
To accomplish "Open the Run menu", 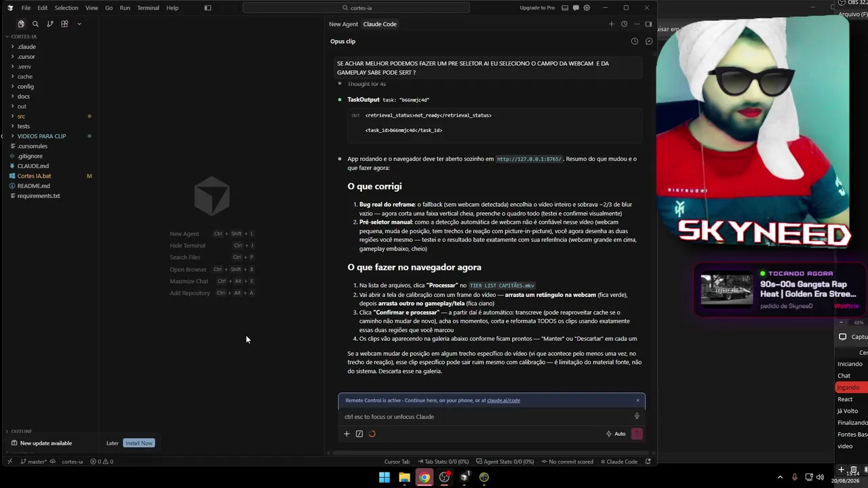I will [125, 8].
